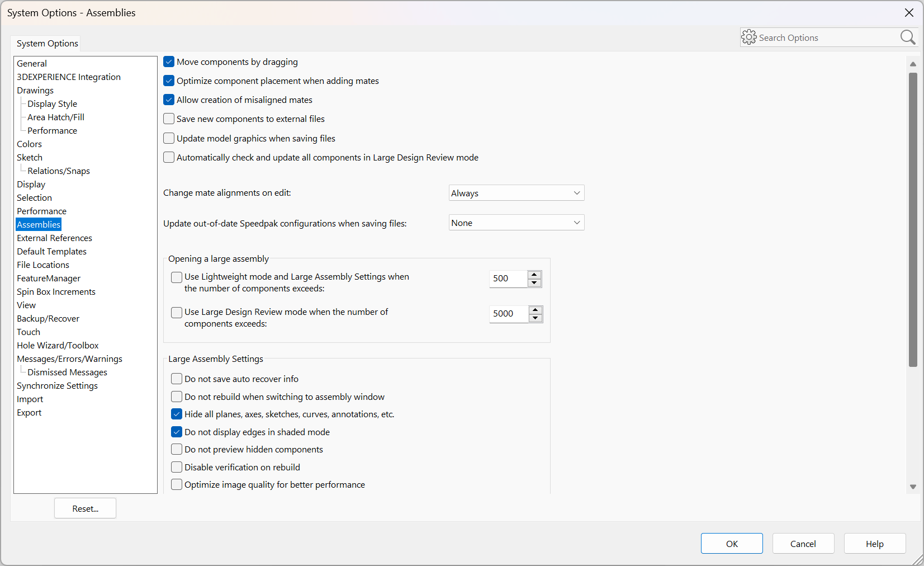Enable Use Lightweight mode and Large Assembly Settings
Image resolution: width=924 pixels, height=566 pixels.
[x=177, y=277]
